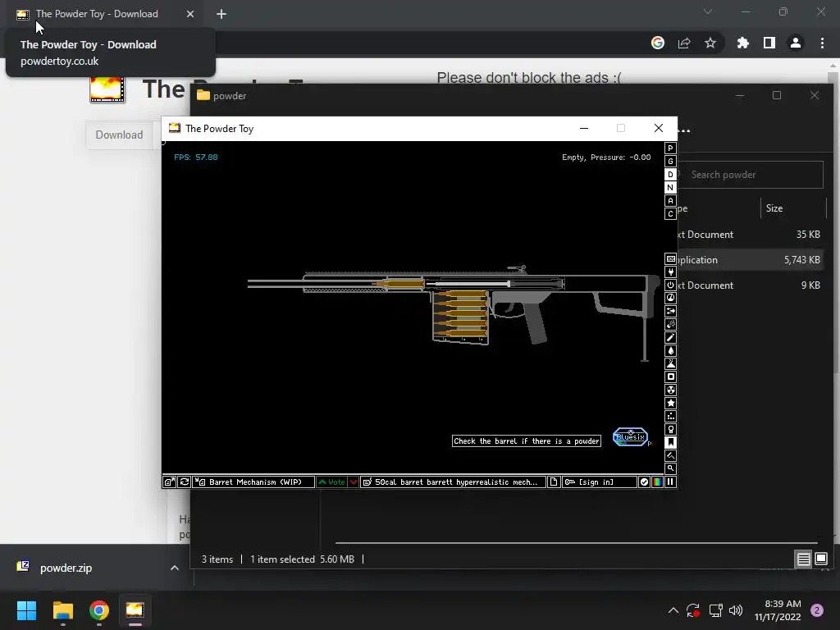Viewport: 840px width, 630px height.
Task: Open the Sensors menu gauge icon
Action: 670,298
